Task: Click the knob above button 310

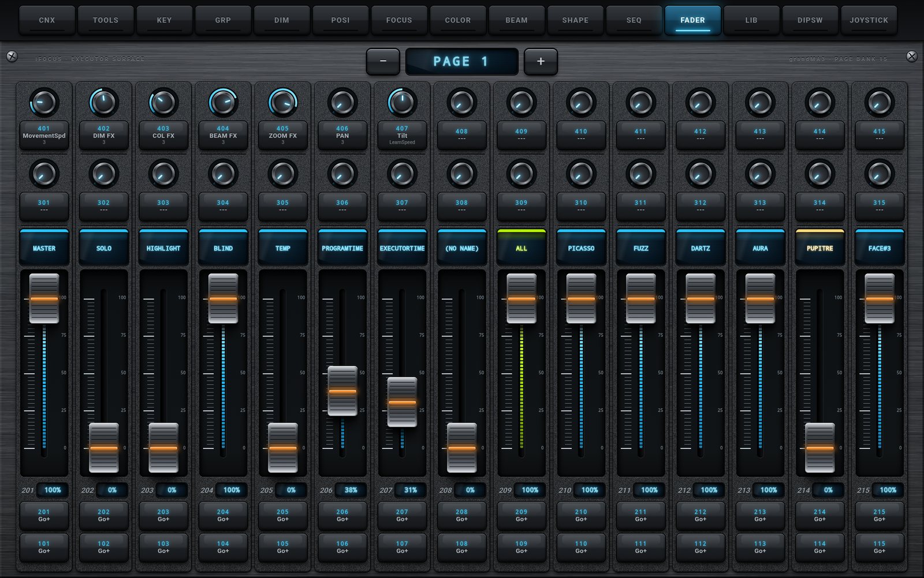Action: click(581, 174)
